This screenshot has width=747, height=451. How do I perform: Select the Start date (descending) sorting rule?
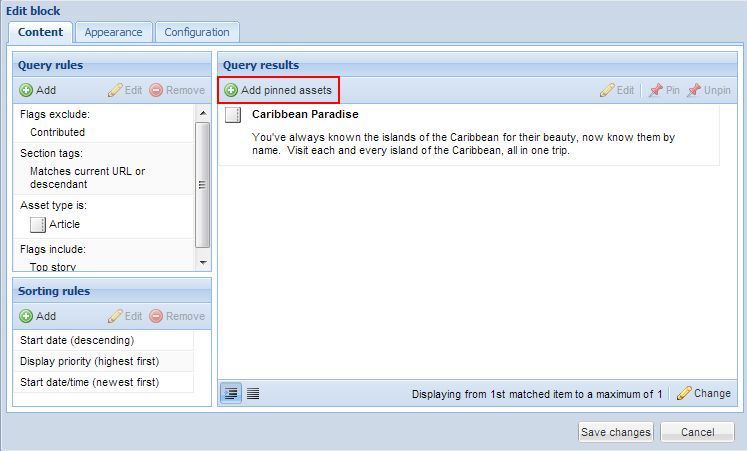click(x=77, y=340)
